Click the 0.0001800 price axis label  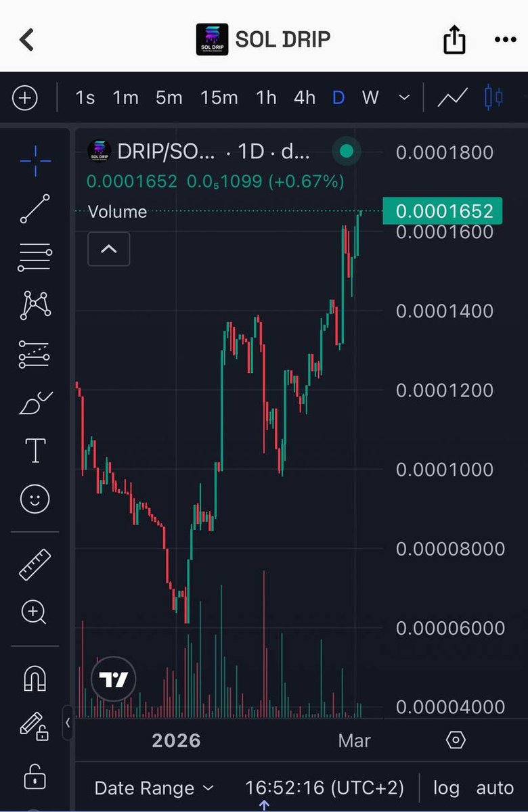click(x=445, y=152)
